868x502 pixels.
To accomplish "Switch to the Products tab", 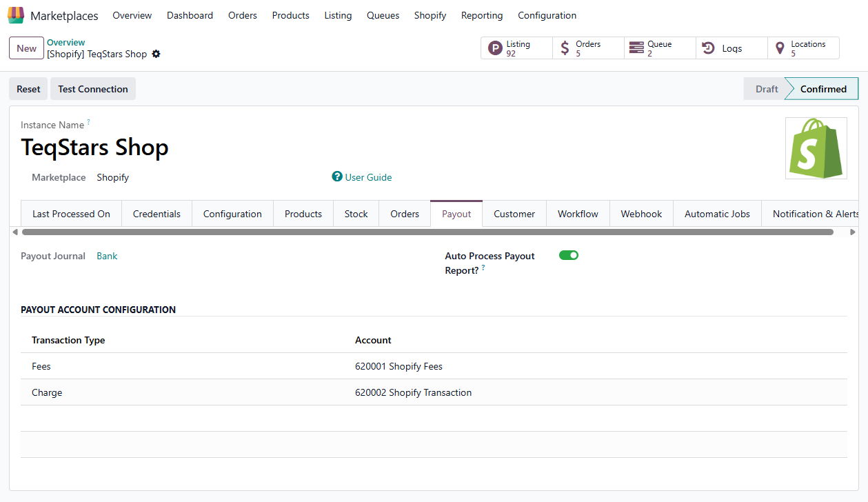I will pyautogui.click(x=303, y=214).
